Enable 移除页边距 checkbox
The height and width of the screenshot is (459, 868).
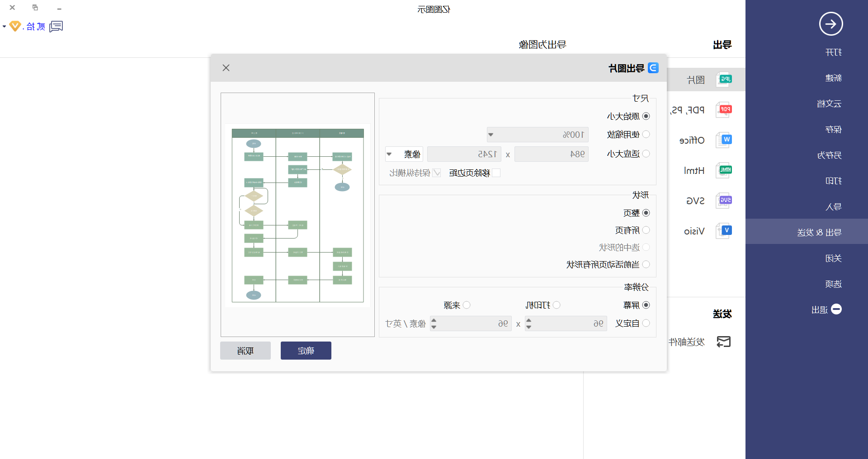coord(496,173)
